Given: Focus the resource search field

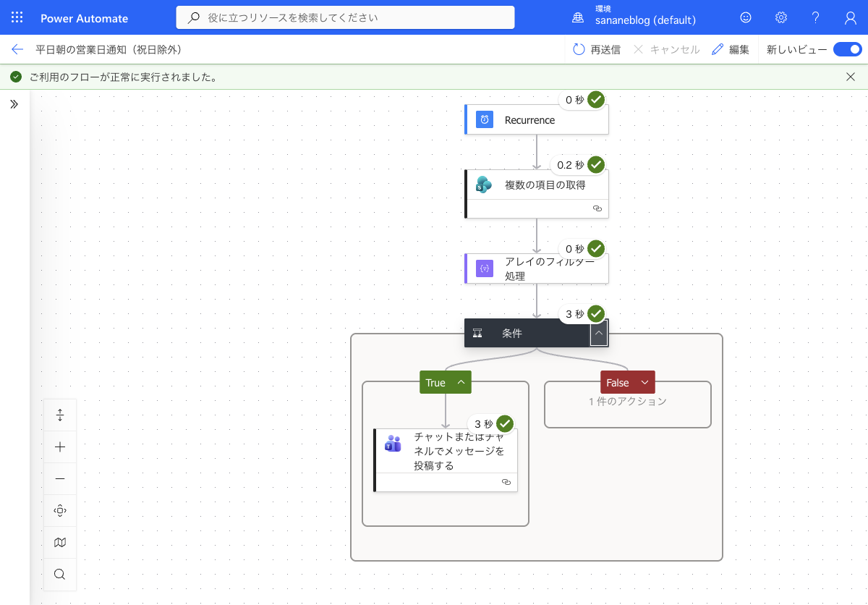Looking at the screenshot, I should coord(345,17).
